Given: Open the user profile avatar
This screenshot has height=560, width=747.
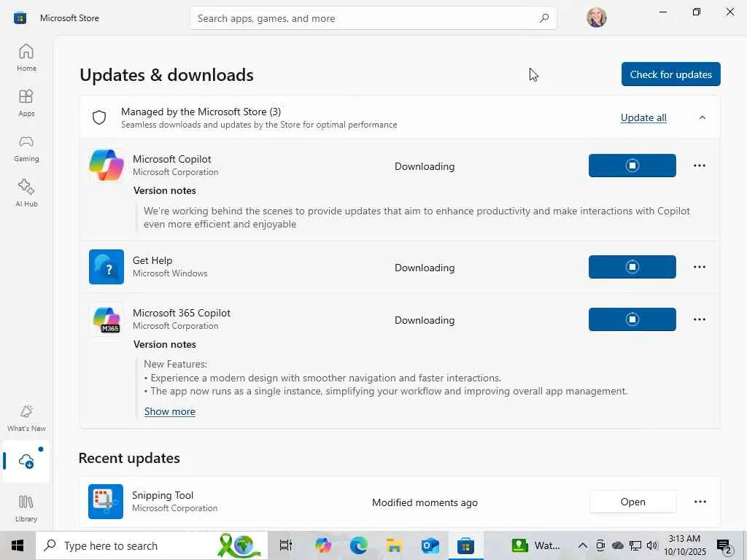Looking at the screenshot, I should [x=597, y=17].
